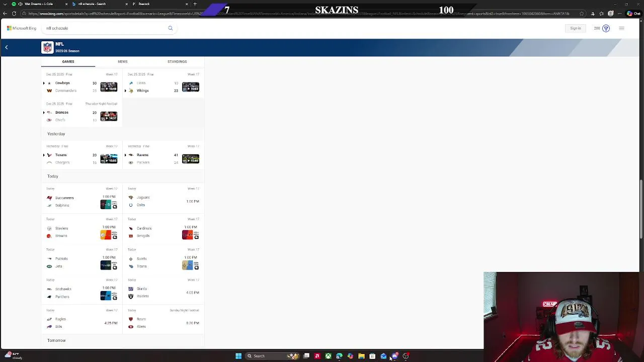644x362 pixels.
Task: Click the Microsoft Bing logo
Action: 22,28
